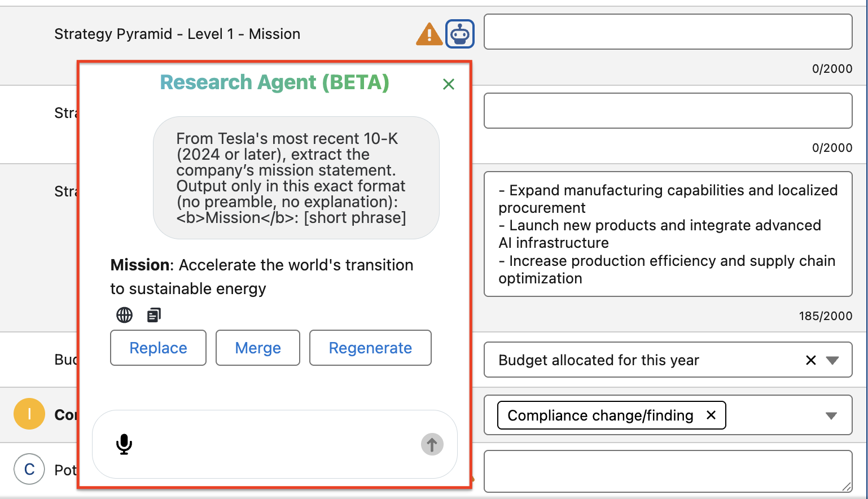Screen dimensions: 868x499
Task: Focus the Mission text field
Action: coord(668,32)
